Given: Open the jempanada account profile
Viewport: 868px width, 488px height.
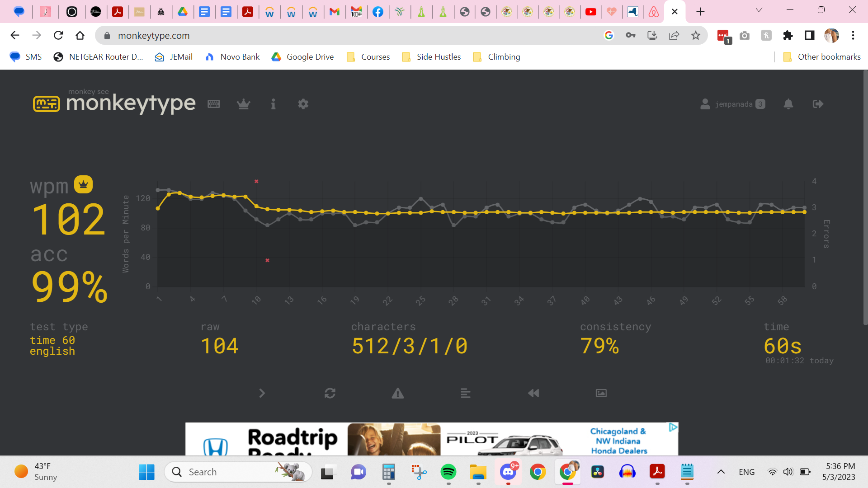Looking at the screenshot, I should 732,104.
